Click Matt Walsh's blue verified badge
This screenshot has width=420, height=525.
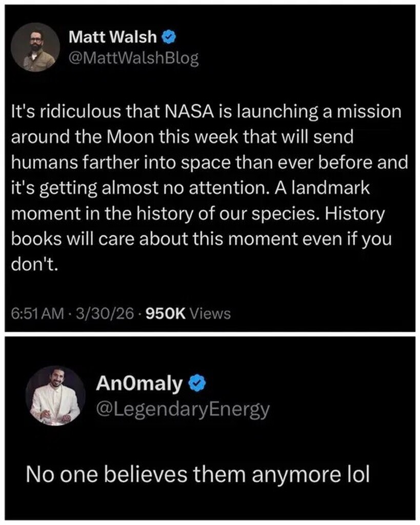pyautogui.click(x=170, y=37)
